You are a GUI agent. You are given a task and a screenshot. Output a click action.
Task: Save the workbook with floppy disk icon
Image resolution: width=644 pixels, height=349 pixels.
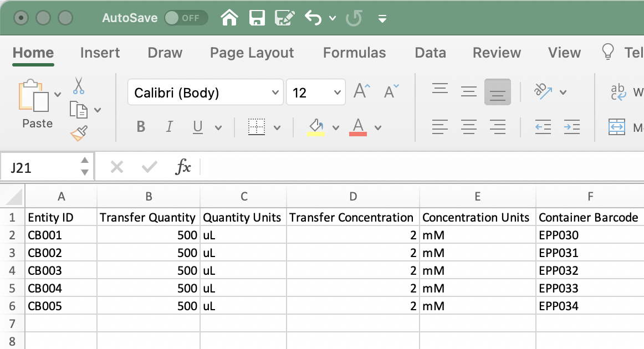click(257, 18)
